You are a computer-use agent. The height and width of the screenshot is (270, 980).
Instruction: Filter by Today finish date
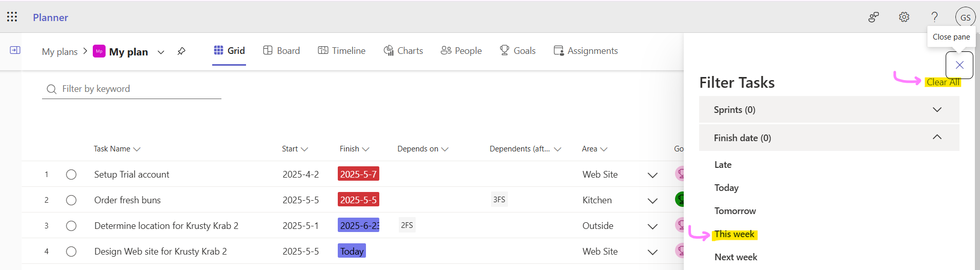tap(726, 188)
